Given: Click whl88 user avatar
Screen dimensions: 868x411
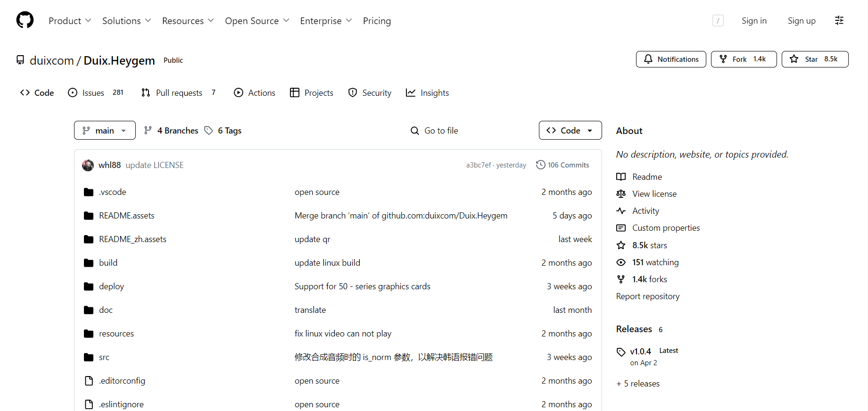Looking at the screenshot, I should coord(88,165).
